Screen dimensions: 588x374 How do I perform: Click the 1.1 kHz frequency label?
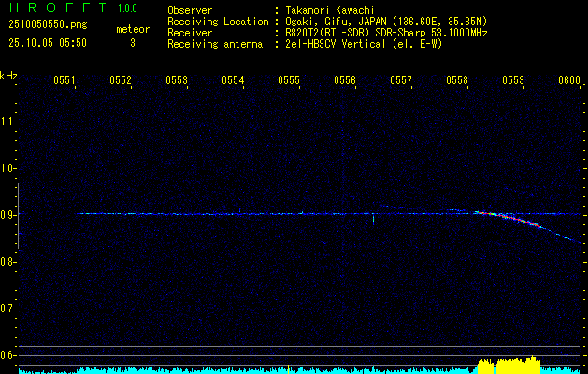pos(7,122)
